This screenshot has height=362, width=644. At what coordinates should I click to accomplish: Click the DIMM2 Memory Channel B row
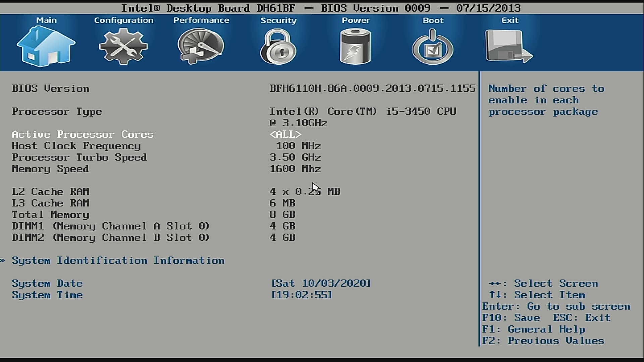[154, 238]
